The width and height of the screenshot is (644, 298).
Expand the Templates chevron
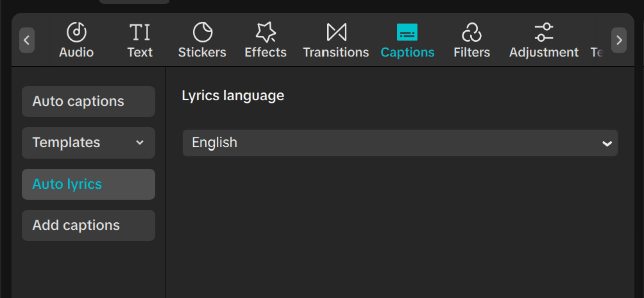click(x=140, y=143)
